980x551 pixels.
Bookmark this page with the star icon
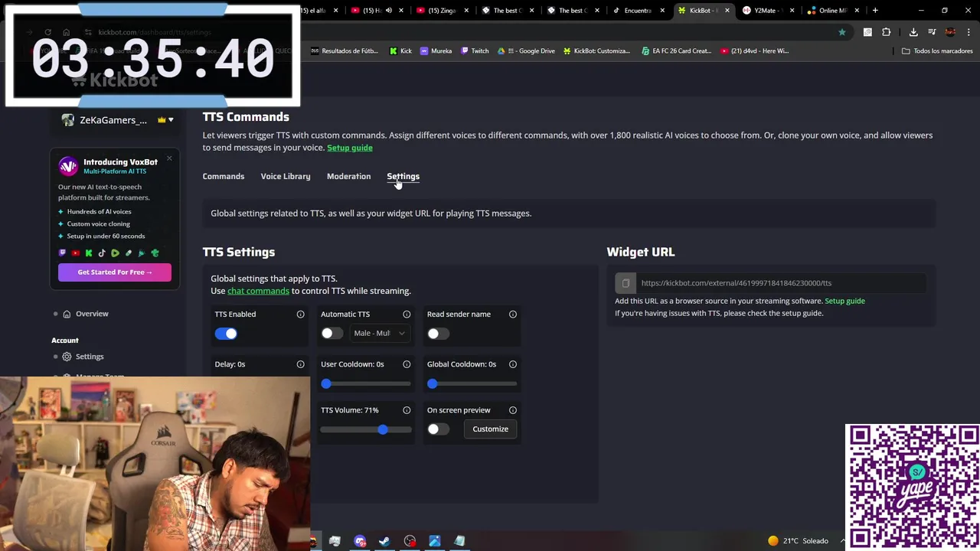[842, 32]
